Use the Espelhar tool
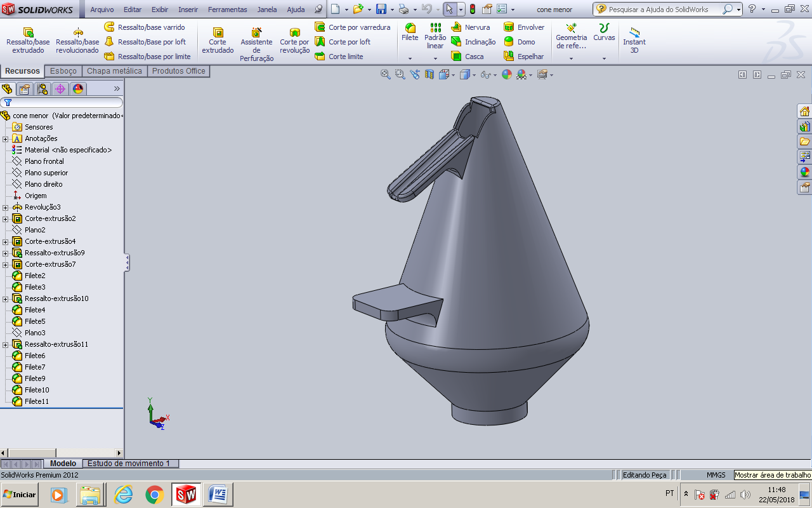The width and height of the screenshot is (812, 508). point(523,57)
